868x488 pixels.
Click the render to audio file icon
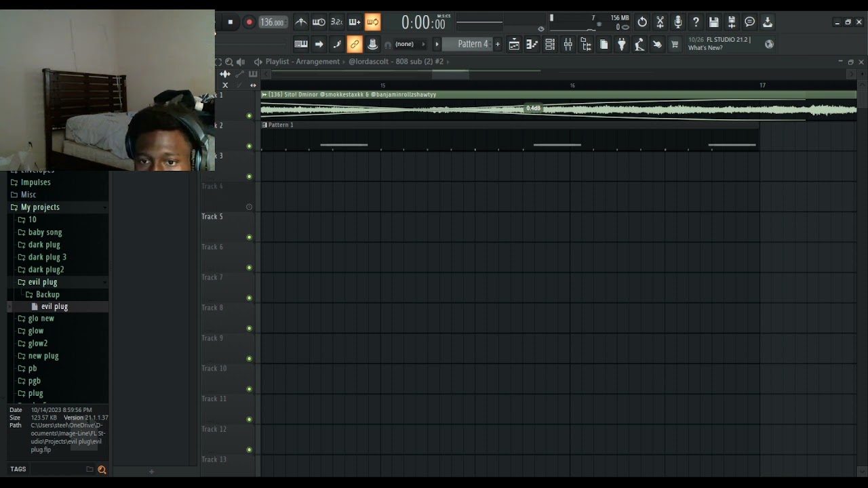click(732, 22)
